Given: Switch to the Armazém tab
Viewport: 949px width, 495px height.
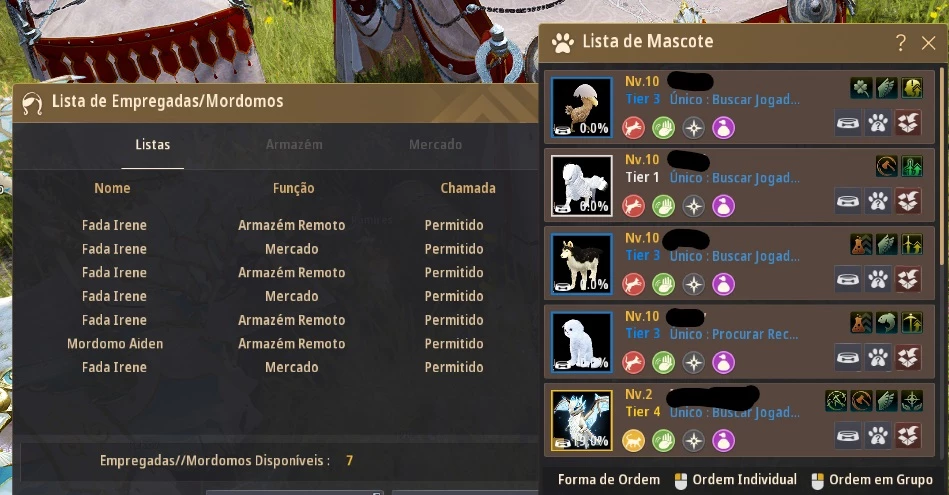Looking at the screenshot, I should click(x=294, y=145).
